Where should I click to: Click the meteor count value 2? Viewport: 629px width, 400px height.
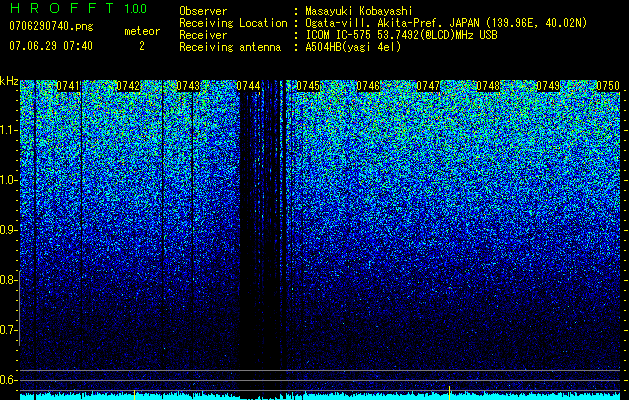click(x=142, y=46)
